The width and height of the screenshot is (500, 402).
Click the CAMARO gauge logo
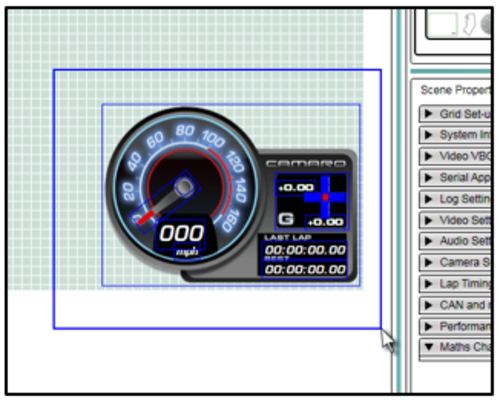coord(306,164)
